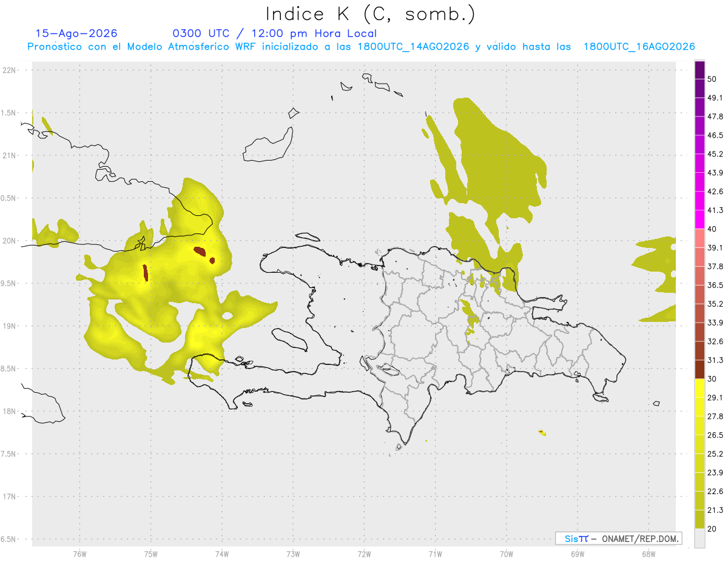Click the colorbar value "46.5"

click(x=715, y=135)
